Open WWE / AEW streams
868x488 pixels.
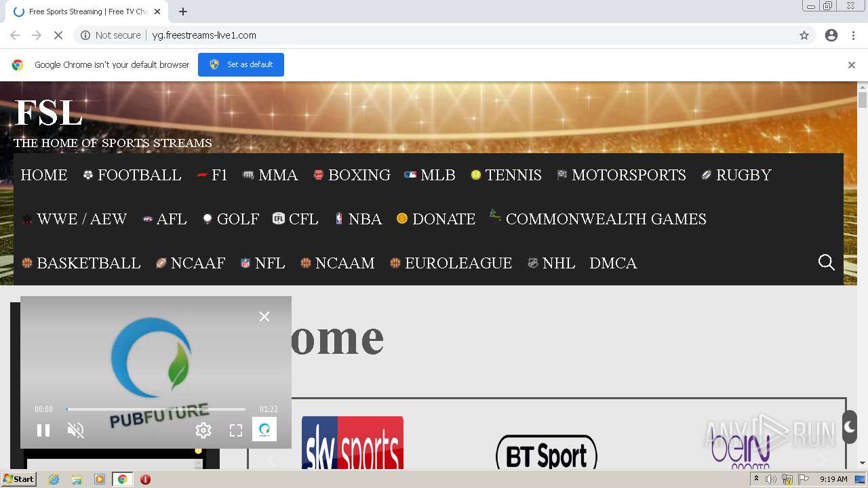(75, 219)
